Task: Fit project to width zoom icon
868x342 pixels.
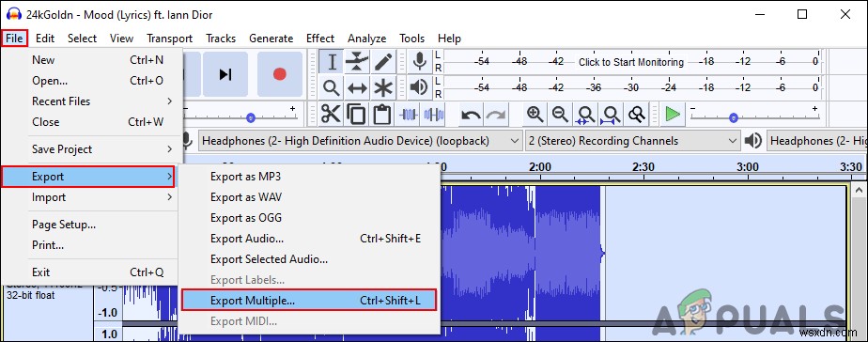Action: (612, 115)
